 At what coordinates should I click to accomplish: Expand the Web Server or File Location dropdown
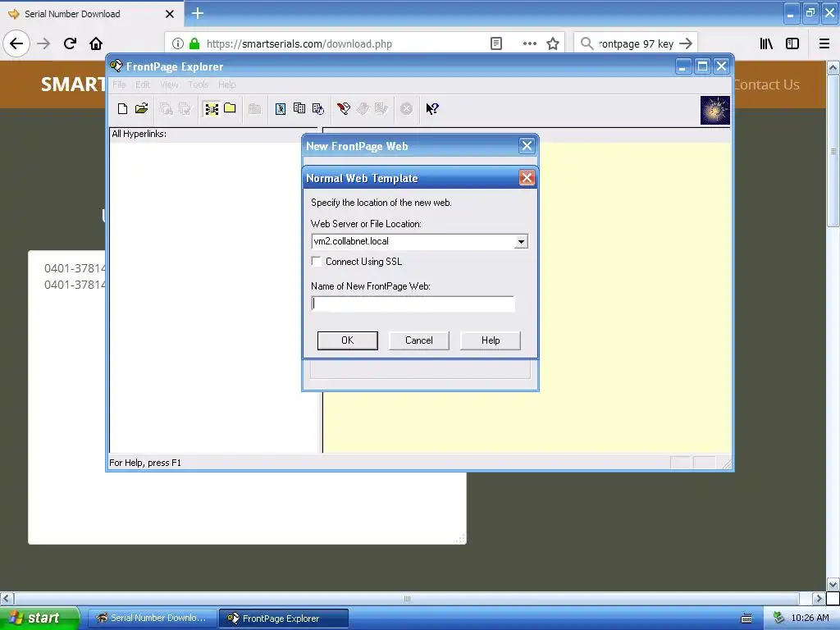point(521,242)
